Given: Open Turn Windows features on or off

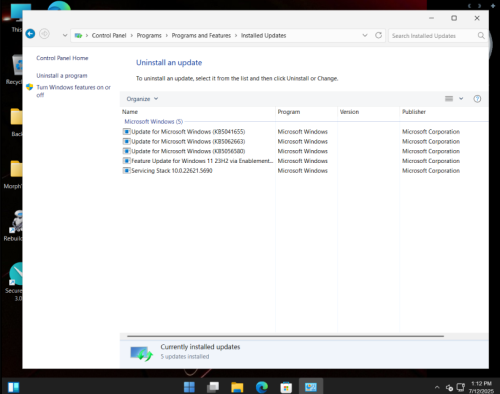Looking at the screenshot, I should pyautogui.click(x=73, y=91).
